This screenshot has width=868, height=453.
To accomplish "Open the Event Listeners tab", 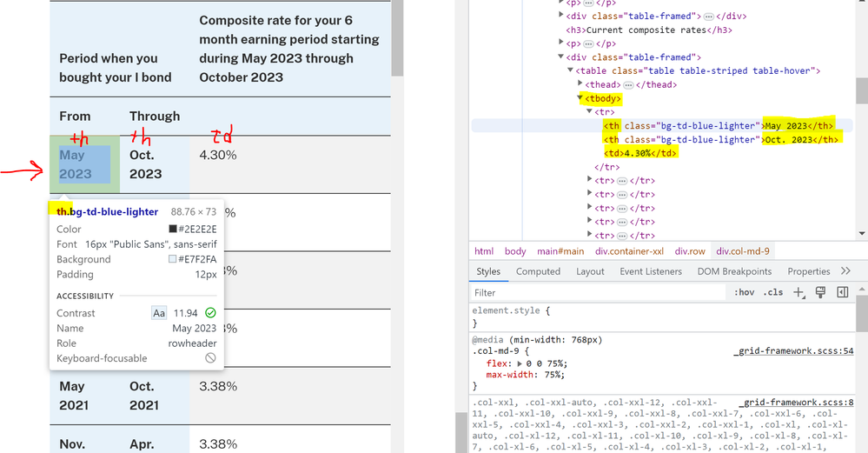I will click(x=651, y=271).
